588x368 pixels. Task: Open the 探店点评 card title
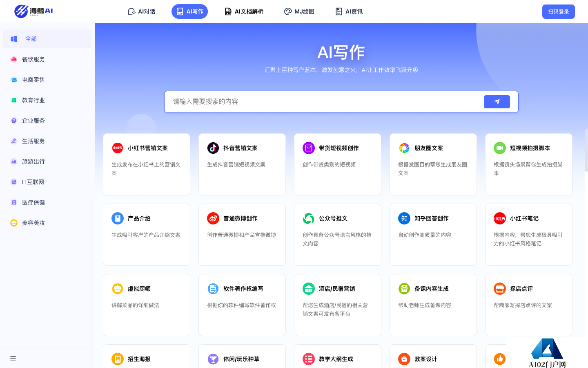click(x=521, y=289)
